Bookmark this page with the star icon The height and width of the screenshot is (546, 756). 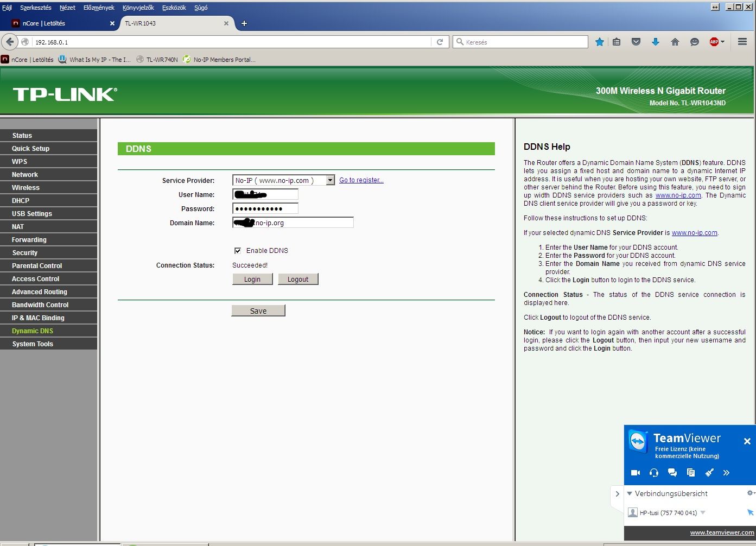coord(599,42)
